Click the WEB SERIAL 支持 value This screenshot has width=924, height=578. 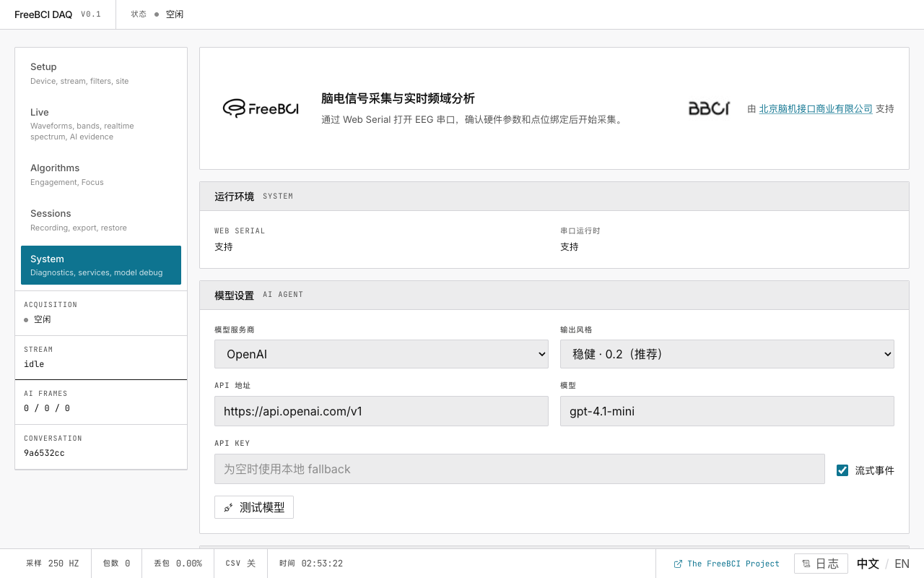[224, 247]
